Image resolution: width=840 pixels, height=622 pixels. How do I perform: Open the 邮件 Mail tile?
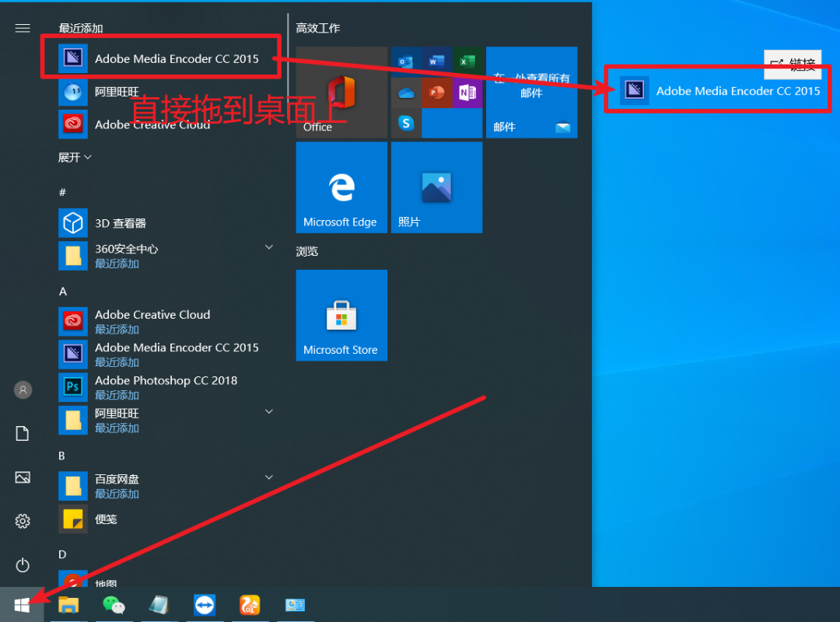(x=531, y=93)
